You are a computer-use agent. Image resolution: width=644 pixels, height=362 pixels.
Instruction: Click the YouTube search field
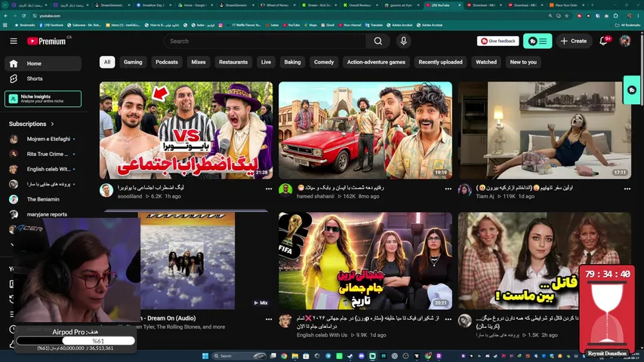pos(265,41)
